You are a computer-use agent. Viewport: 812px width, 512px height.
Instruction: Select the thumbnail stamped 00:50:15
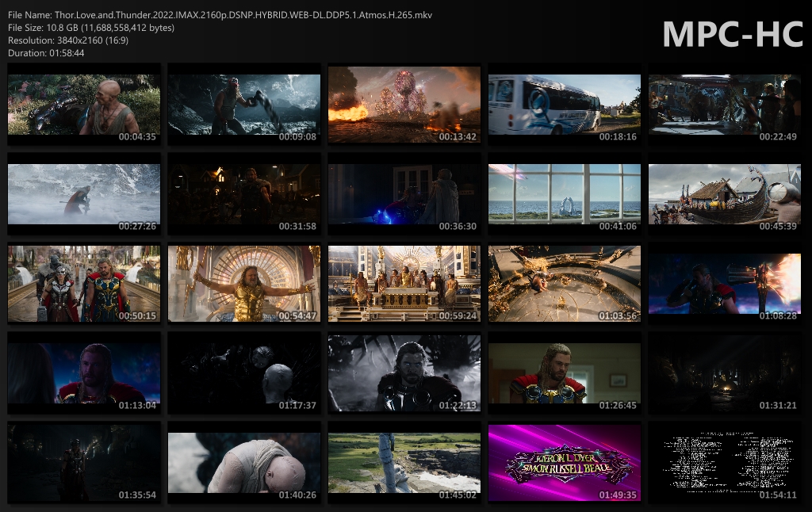click(x=84, y=283)
